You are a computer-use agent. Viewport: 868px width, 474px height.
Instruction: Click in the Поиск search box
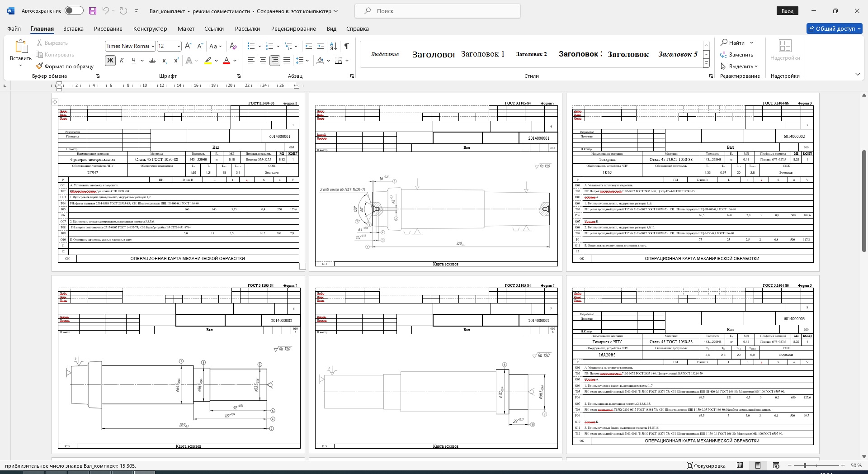point(437,11)
